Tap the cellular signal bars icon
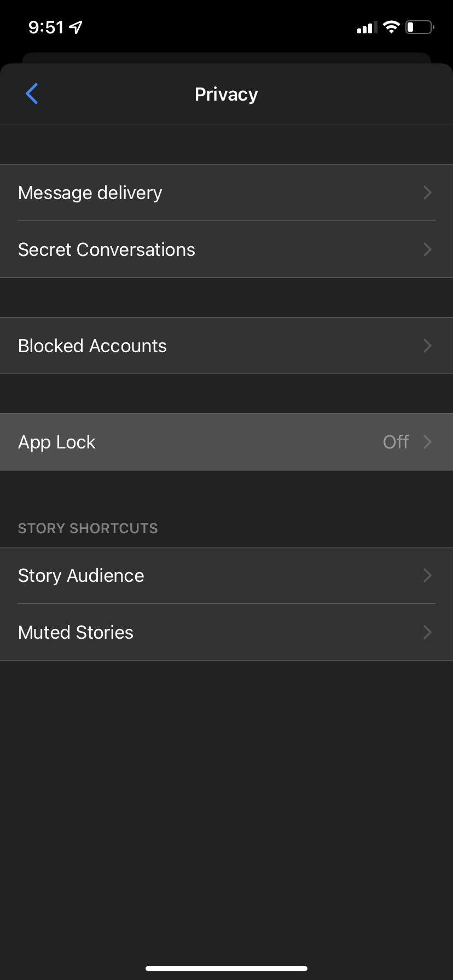The image size is (453, 980). [x=367, y=27]
